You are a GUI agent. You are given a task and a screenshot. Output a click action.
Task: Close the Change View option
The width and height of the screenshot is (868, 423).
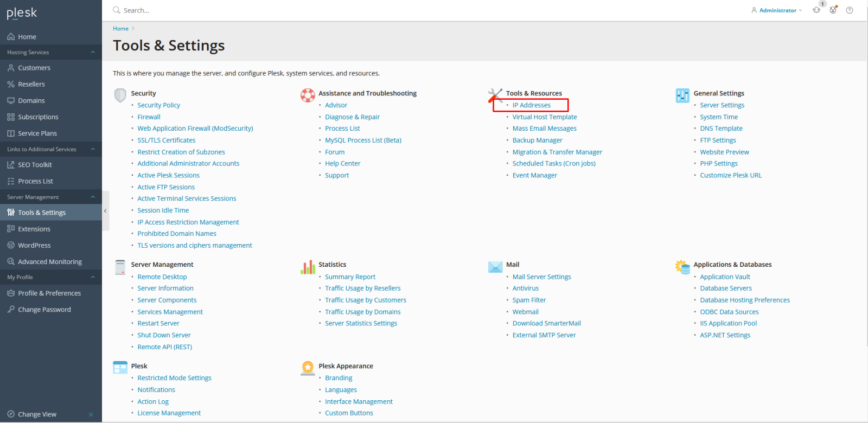tap(91, 414)
